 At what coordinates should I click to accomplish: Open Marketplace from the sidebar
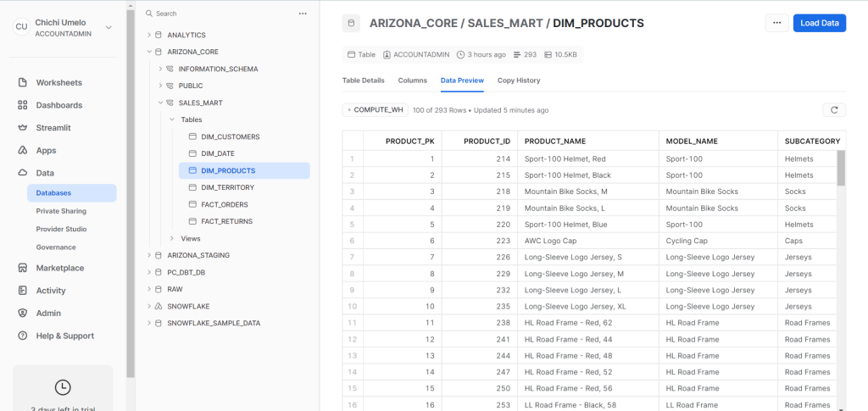pos(23,268)
